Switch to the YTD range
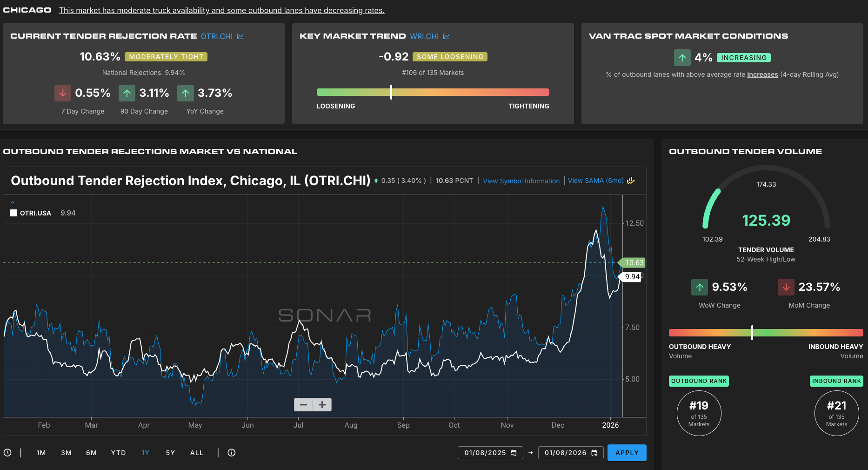Image resolution: width=868 pixels, height=470 pixels. pyautogui.click(x=118, y=453)
